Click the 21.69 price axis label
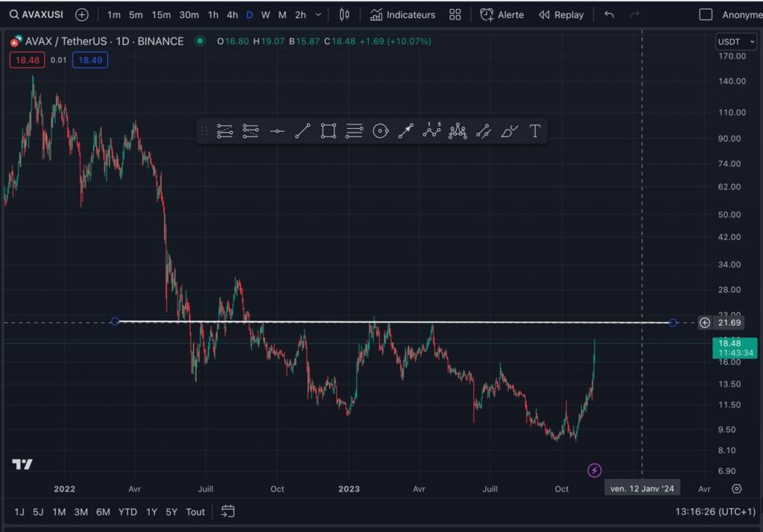Image resolution: width=763 pixels, height=532 pixels. pos(729,323)
